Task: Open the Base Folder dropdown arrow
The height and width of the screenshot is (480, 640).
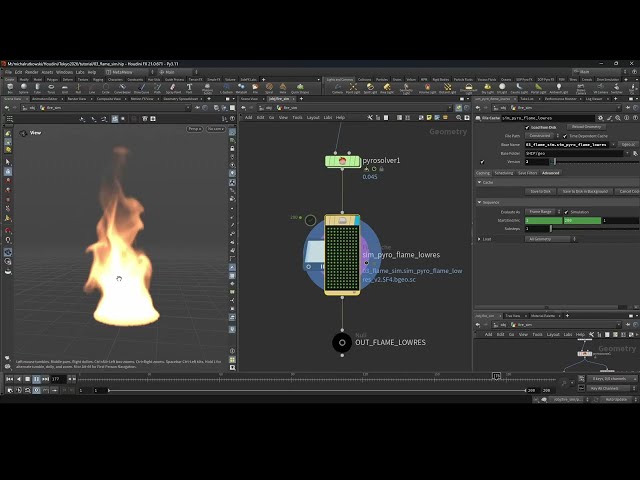Action: (x=627, y=153)
